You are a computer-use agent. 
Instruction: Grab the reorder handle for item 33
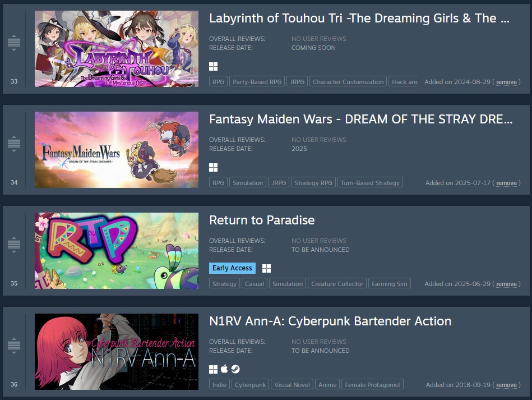coord(14,43)
